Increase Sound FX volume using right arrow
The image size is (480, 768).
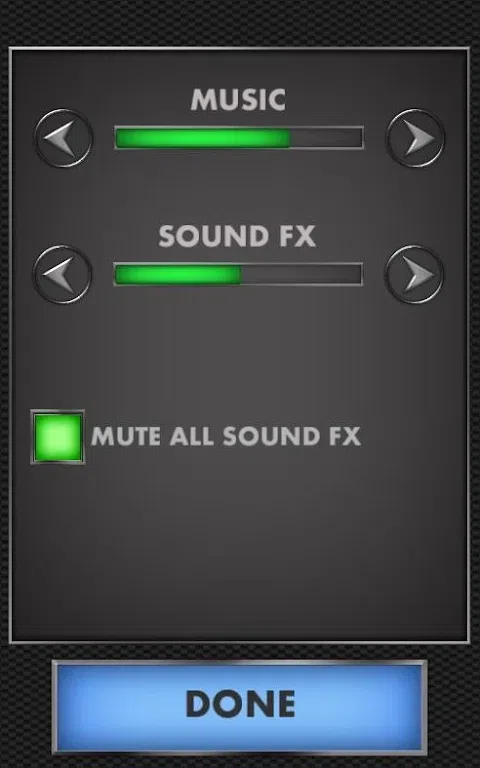(414, 274)
